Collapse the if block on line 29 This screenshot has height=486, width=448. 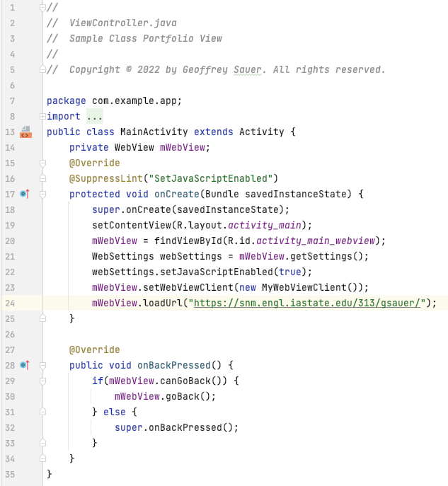click(42, 381)
